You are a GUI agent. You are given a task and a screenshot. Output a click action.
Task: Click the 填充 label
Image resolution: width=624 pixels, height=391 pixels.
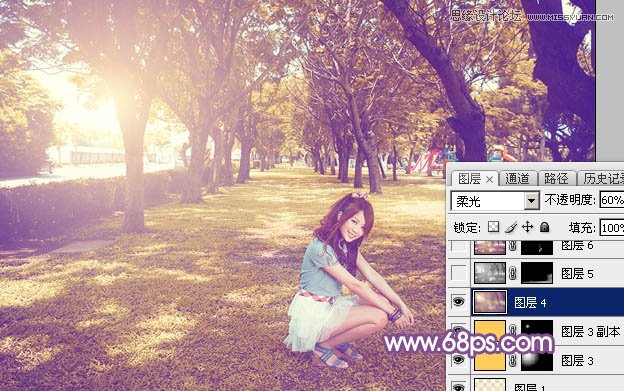[582, 228]
